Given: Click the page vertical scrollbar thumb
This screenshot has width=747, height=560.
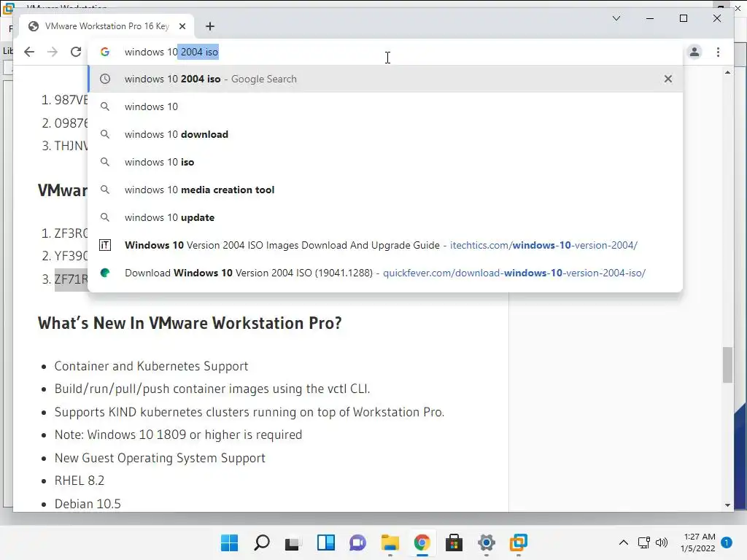Looking at the screenshot, I should pos(727,365).
